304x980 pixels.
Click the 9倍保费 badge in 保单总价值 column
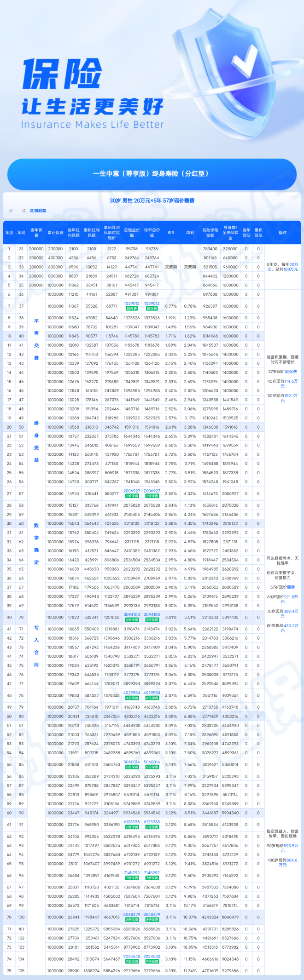point(152,961)
